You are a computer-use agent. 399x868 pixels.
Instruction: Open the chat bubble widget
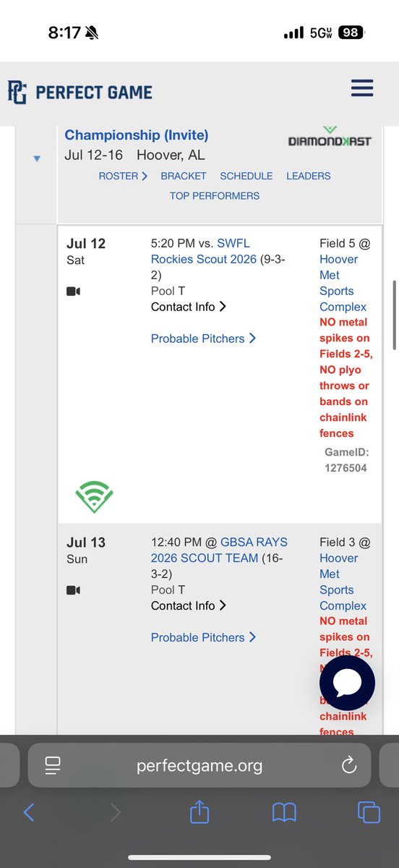[x=347, y=684]
